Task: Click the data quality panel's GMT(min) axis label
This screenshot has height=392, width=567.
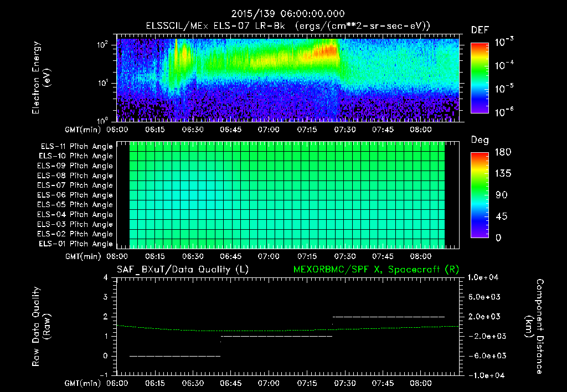Action: [x=83, y=383]
